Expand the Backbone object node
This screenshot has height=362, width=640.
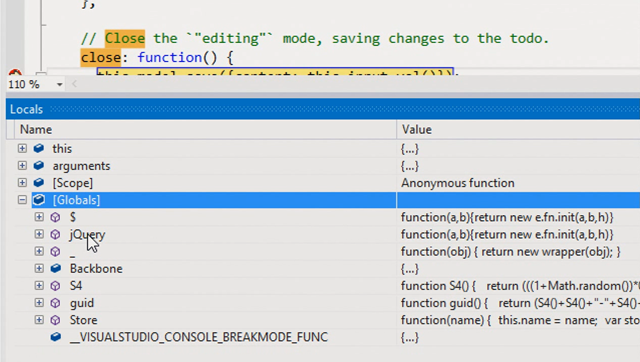click(x=39, y=269)
